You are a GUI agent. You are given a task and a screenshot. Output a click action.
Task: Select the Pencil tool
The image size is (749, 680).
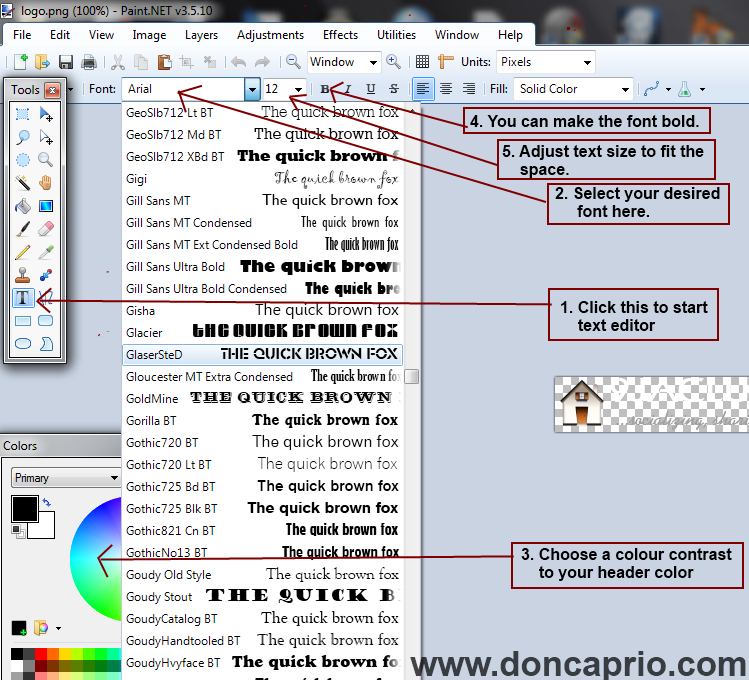[22, 252]
